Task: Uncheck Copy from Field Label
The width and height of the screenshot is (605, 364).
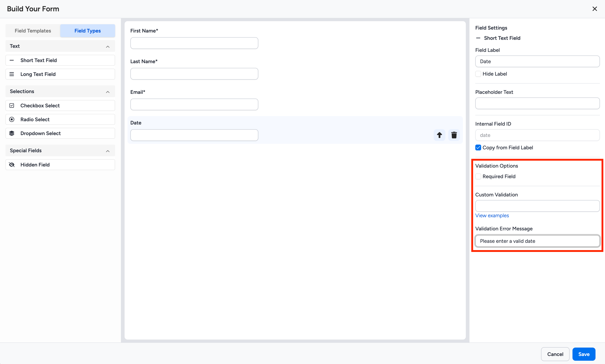Action: click(478, 147)
